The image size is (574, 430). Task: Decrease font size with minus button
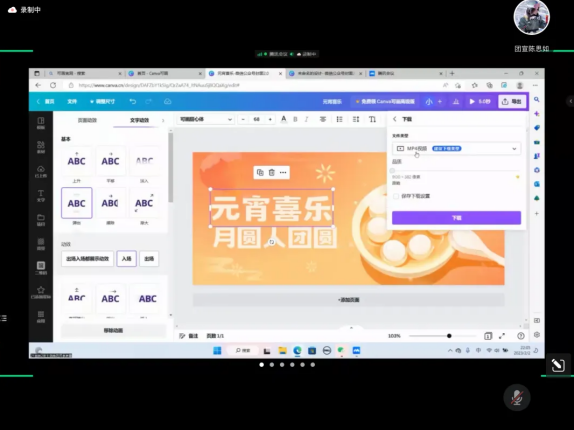[x=243, y=119]
